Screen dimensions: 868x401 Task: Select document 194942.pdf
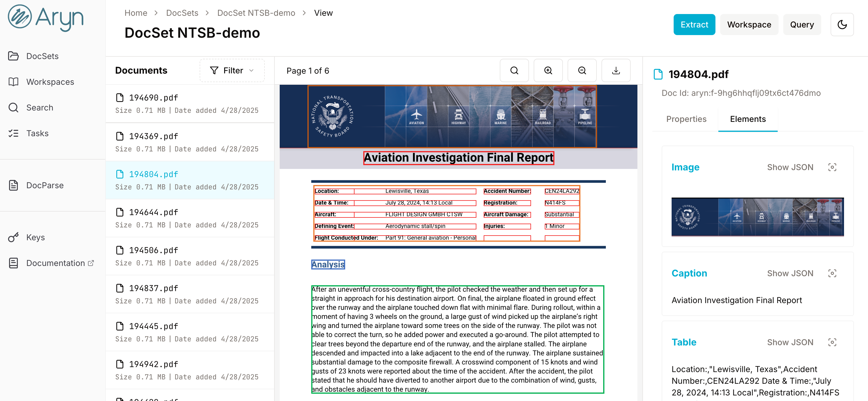point(190,370)
